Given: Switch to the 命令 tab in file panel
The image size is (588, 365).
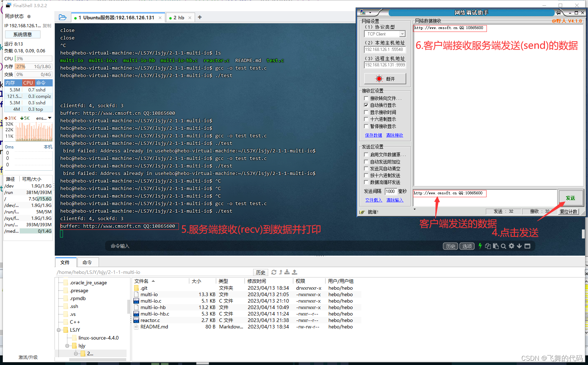Looking at the screenshot, I should (87, 262).
